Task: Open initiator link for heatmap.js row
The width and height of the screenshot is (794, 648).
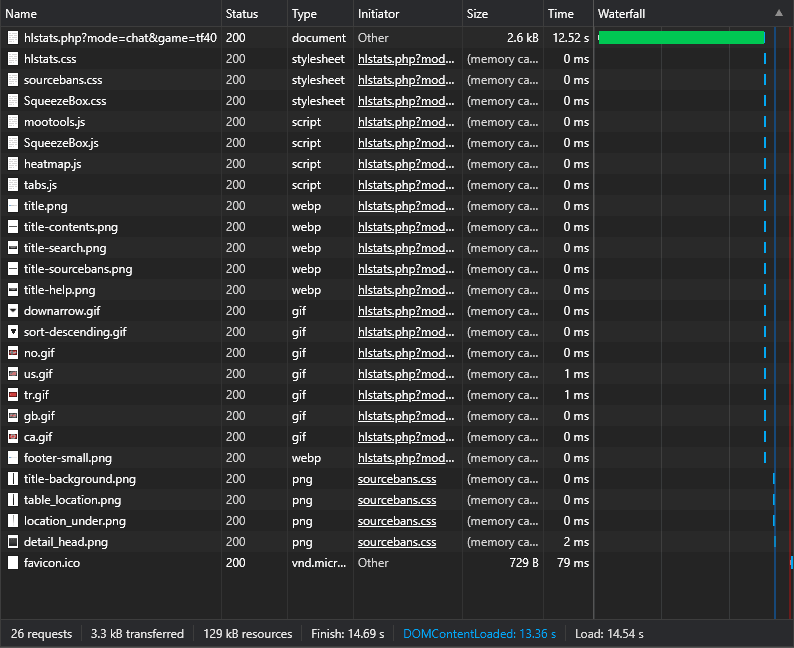Action: click(x=406, y=164)
